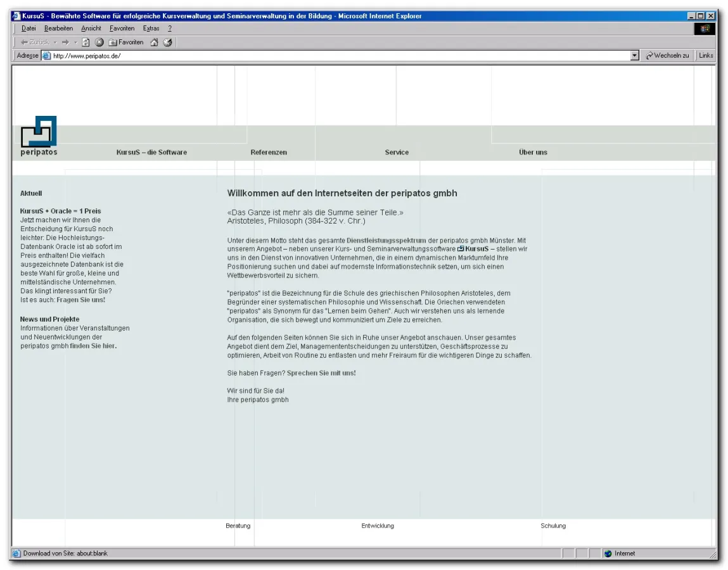
Task: Click the peripatos logo
Action: coord(40,133)
